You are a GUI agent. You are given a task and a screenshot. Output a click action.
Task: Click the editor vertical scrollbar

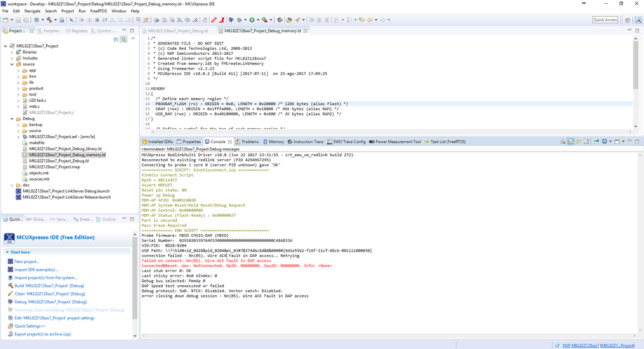(x=636, y=82)
